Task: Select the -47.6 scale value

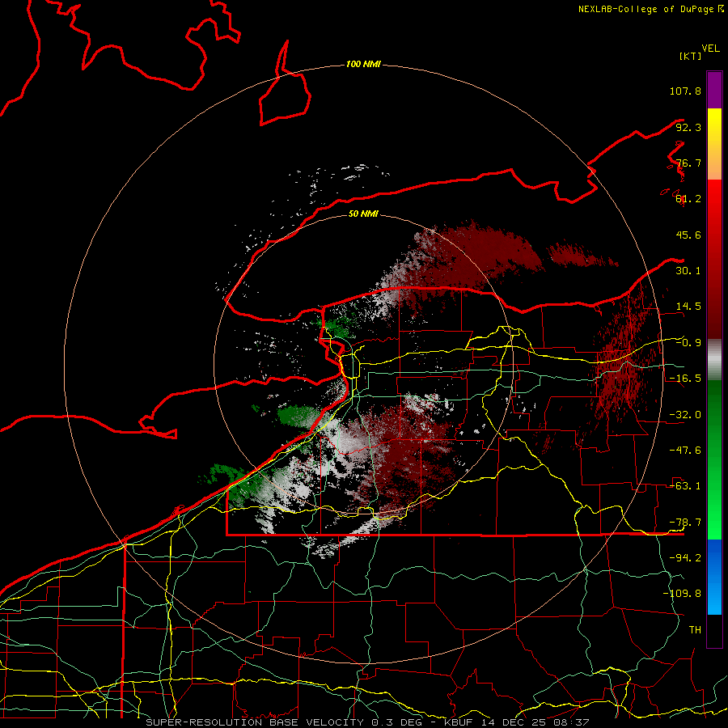Action: [685, 451]
